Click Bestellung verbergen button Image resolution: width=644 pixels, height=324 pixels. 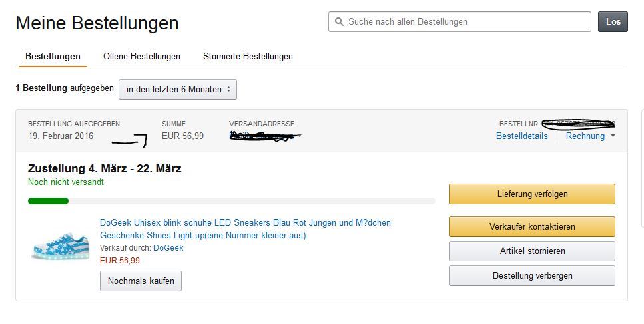point(532,275)
